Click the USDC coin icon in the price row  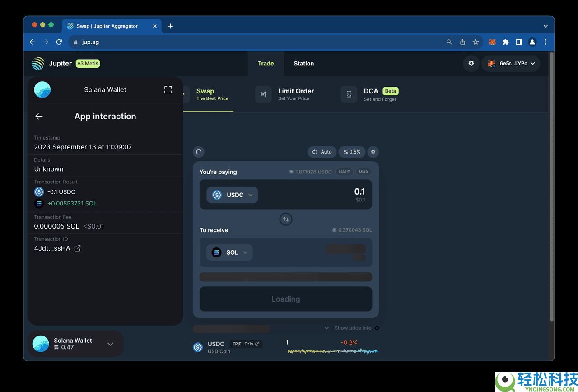(x=198, y=347)
